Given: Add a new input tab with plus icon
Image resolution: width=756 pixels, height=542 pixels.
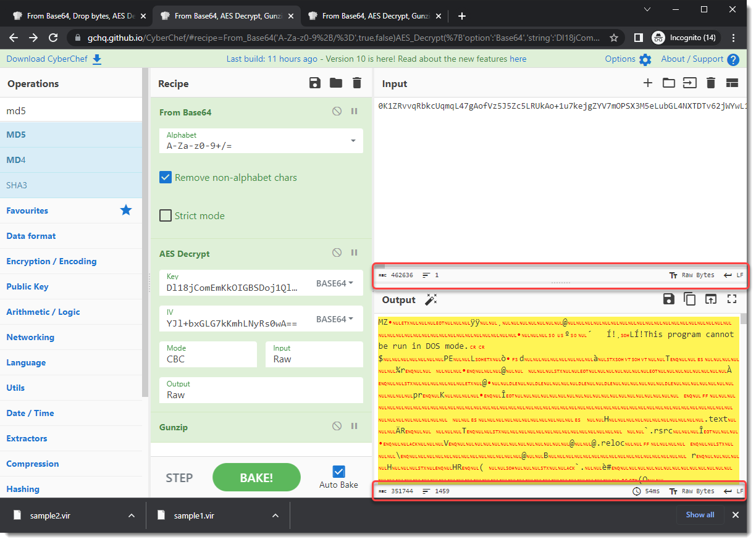Looking at the screenshot, I should 647,83.
